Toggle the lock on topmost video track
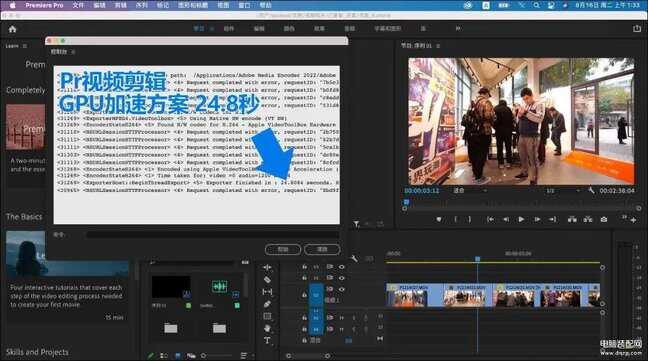Image resolution: width=648 pixels, height=361 pixels. [304, 267]
